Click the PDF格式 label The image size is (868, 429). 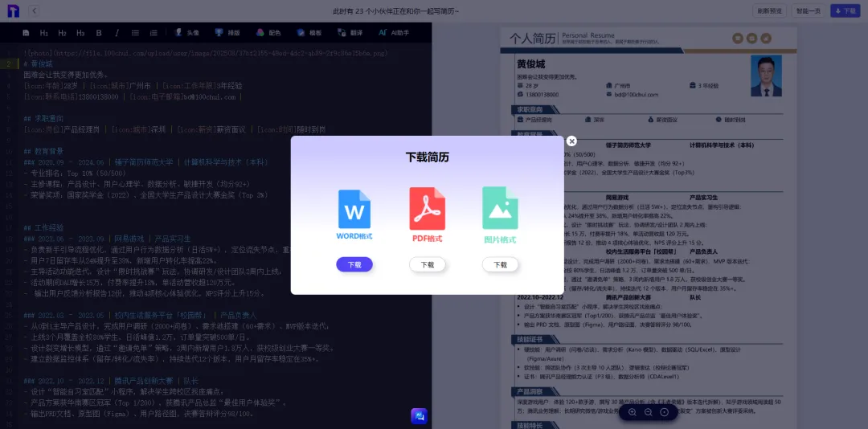coord(428,239)
